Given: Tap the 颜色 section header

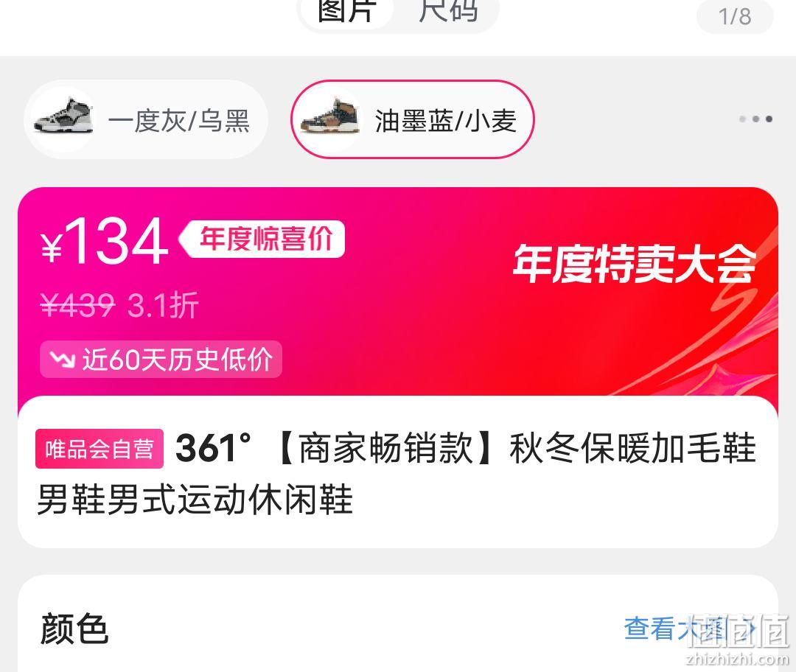Looking at the screenshot, I should coord(74,629).
